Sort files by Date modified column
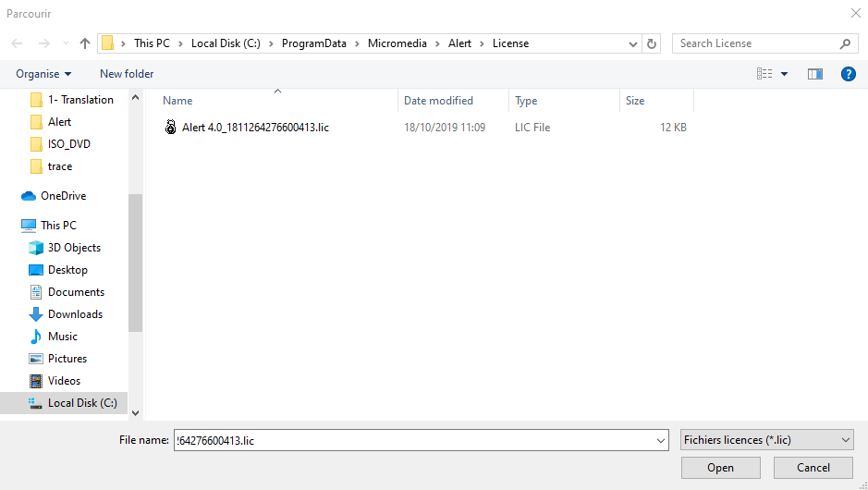Viewport: 868px width, 490px height. point(438,101)
